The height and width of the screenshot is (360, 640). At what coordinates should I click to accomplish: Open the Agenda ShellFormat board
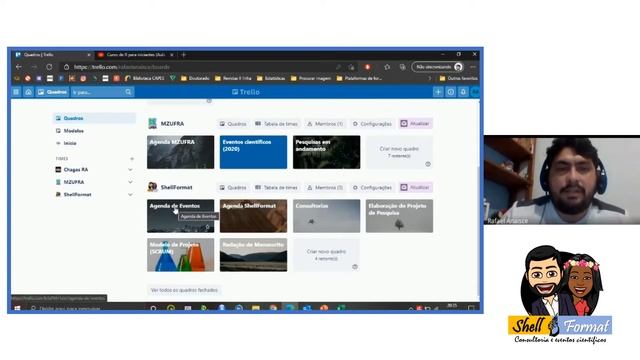click(253, 216)
